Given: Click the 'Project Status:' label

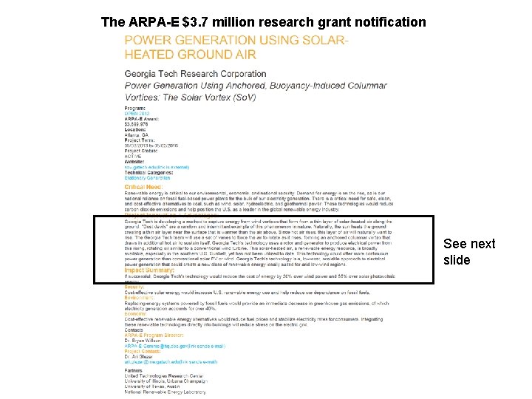Looking at the screenshot, I should click(141, 151).
